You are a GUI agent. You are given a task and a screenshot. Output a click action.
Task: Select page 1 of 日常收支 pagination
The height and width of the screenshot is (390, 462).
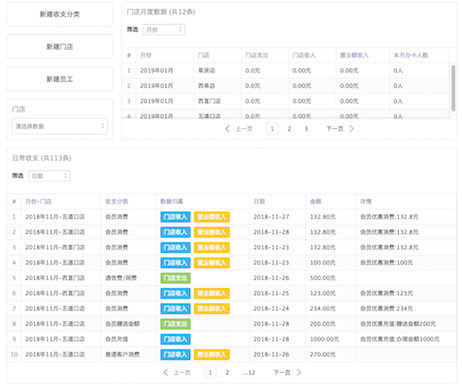[210, 372]
